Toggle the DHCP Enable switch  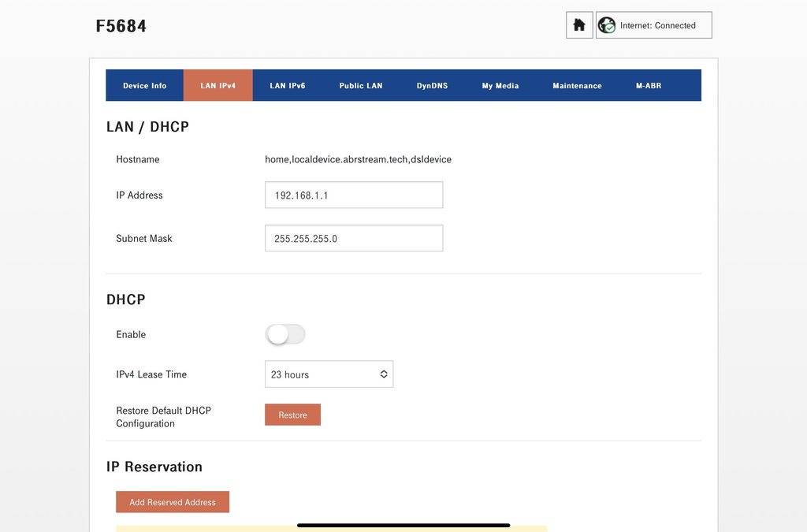[285, 334]
